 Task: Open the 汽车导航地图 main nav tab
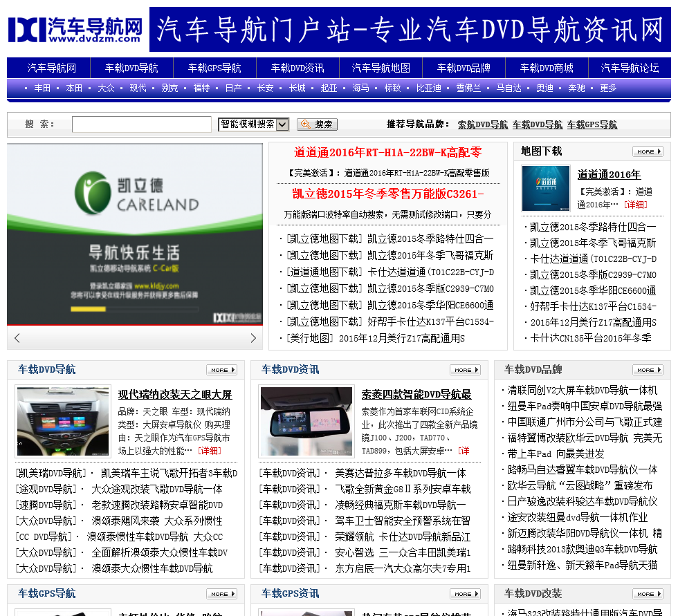click(x=381, y=68)
